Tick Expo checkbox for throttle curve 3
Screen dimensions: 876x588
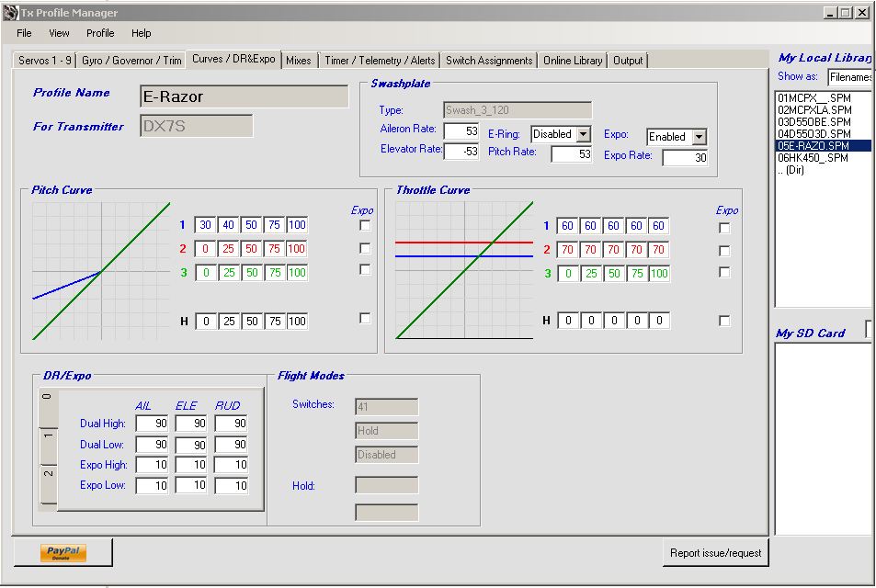[724, 272]
